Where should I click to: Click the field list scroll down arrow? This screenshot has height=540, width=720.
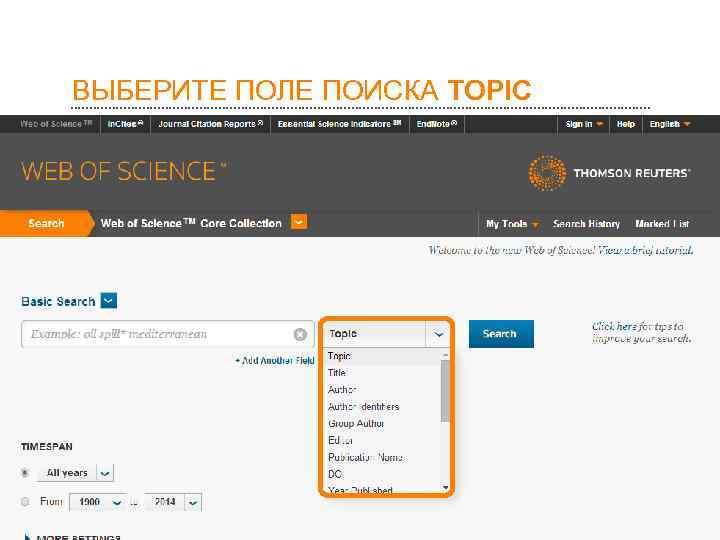445,488
